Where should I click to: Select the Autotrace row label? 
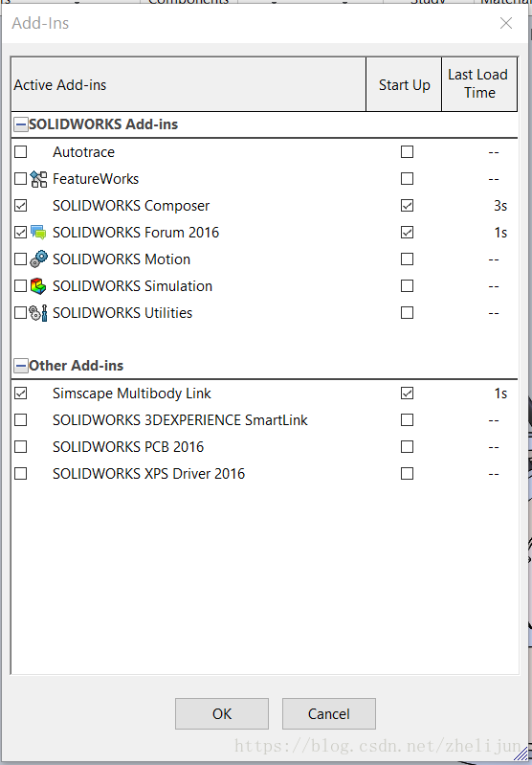pos(84,152)
